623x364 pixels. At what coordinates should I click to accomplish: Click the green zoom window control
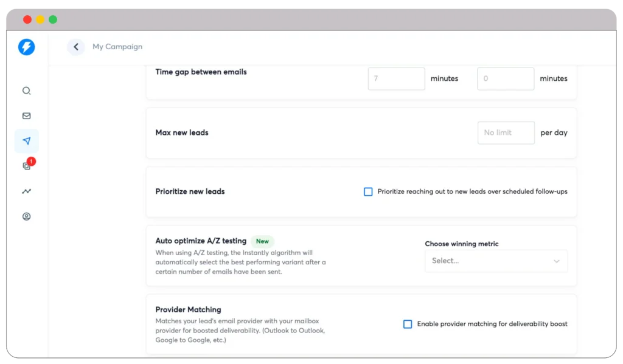tap(53, 19)
